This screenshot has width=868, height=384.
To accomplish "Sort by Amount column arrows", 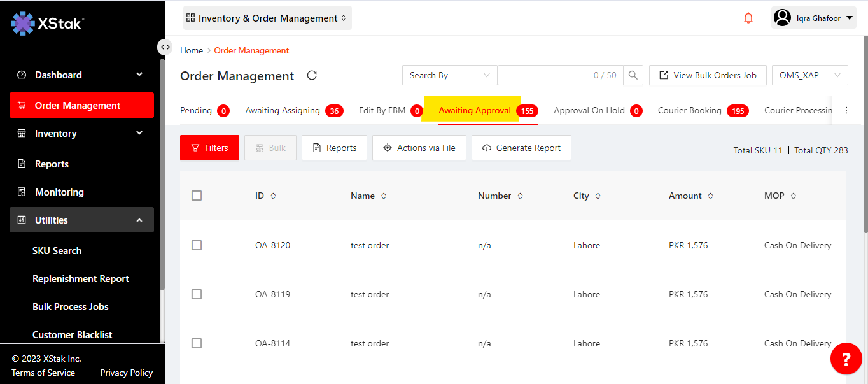I will (710, 196).
